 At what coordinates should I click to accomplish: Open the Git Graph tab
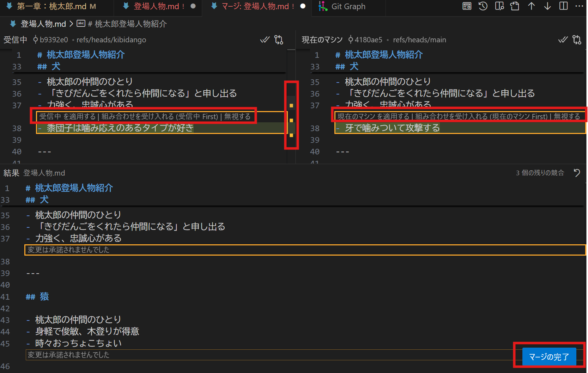tap(348, 6)
